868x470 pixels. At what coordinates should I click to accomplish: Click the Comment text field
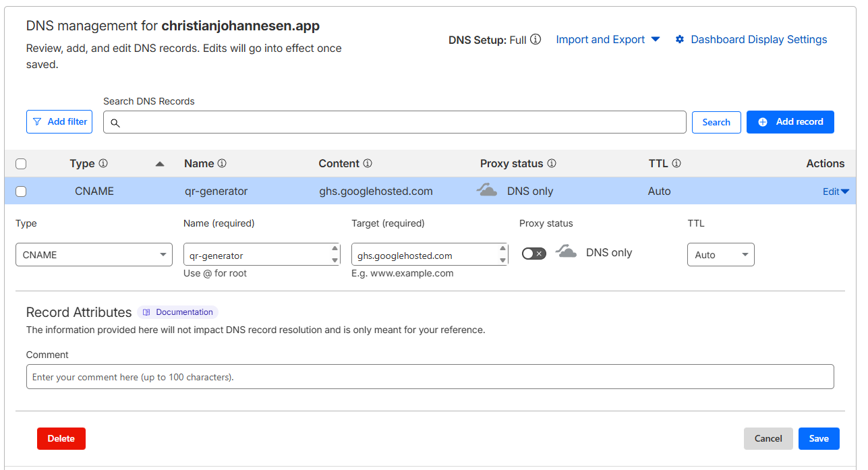point(430,377)
